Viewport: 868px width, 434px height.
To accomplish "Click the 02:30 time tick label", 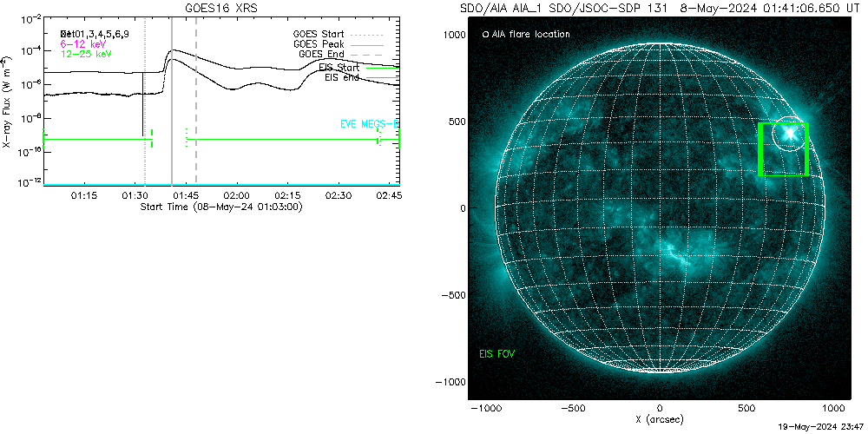I will pos(340,195).
